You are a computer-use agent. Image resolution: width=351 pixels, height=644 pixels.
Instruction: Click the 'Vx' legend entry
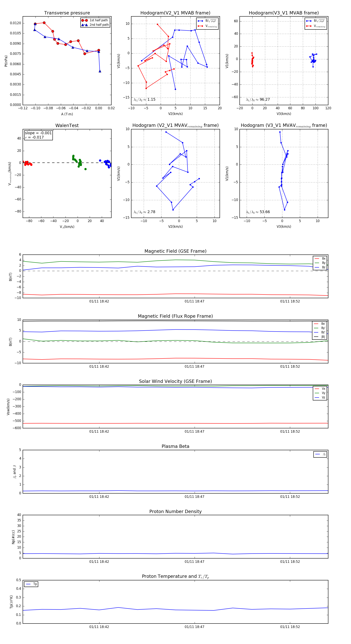pos(320,389)
